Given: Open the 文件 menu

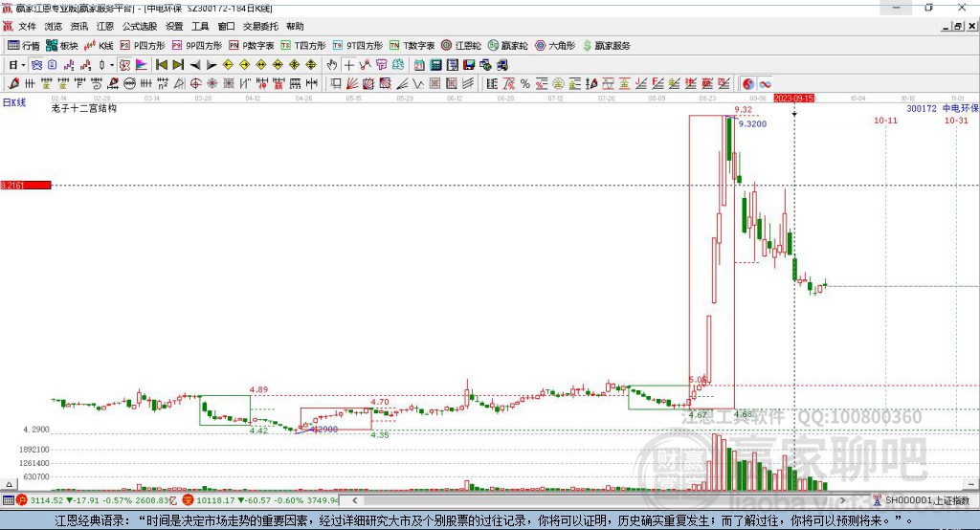Looking at the screenshot, I should click(28, 26).
